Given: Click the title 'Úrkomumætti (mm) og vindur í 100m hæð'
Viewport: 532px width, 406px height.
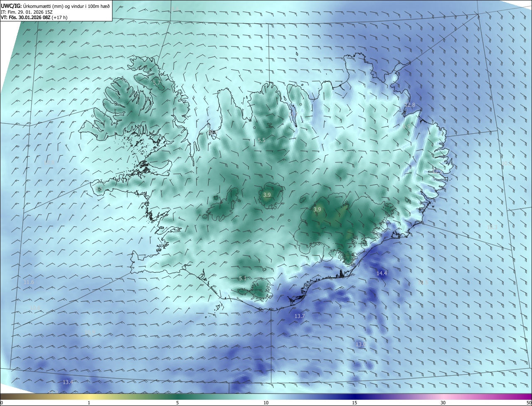Looking at the screenshot, I should [66, 6].
